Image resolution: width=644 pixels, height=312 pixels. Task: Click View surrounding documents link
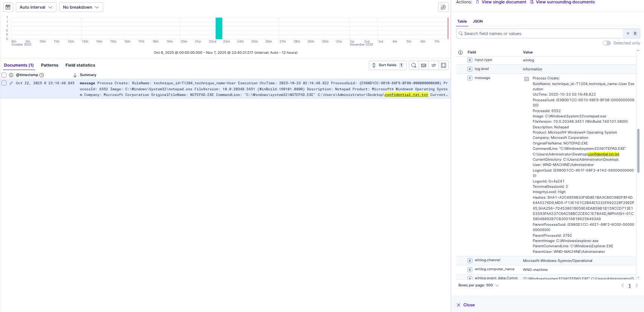pyautogui.click(x=565, y=2)
